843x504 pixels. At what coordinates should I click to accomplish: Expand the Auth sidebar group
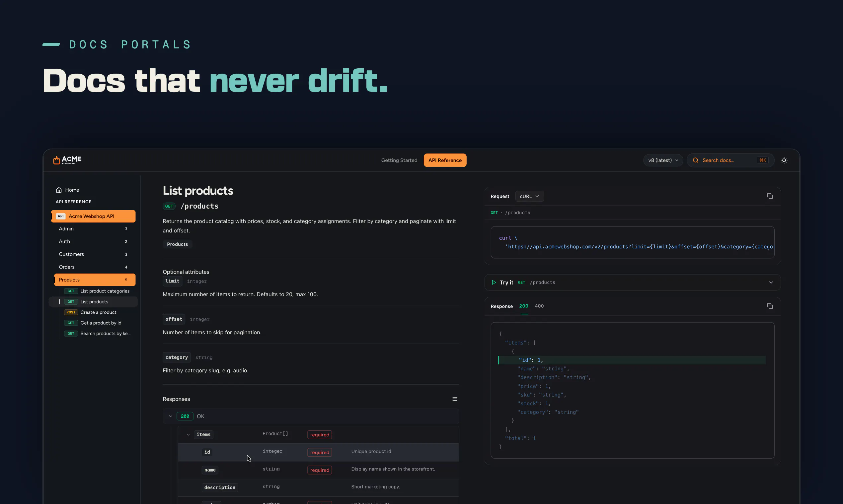click(x=93, y=241)
